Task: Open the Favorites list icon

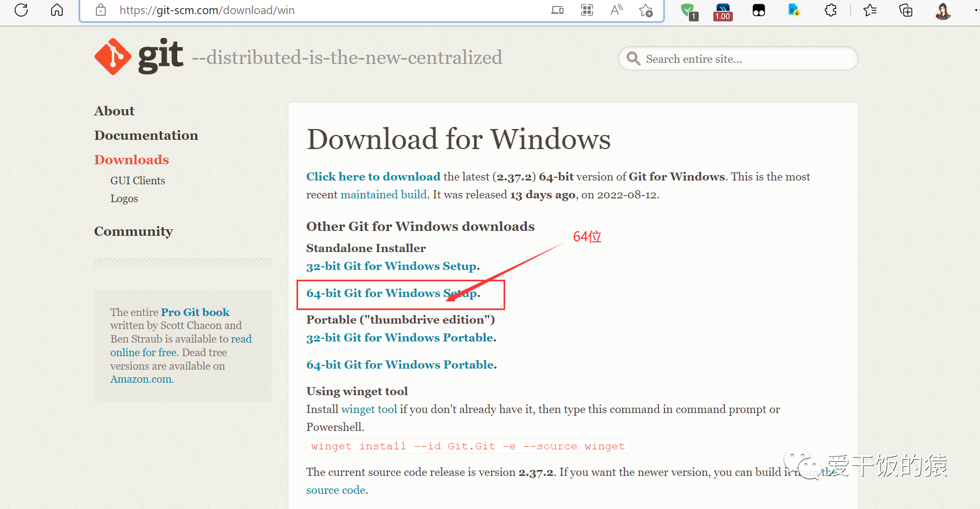Action: [x=870, y=10]
